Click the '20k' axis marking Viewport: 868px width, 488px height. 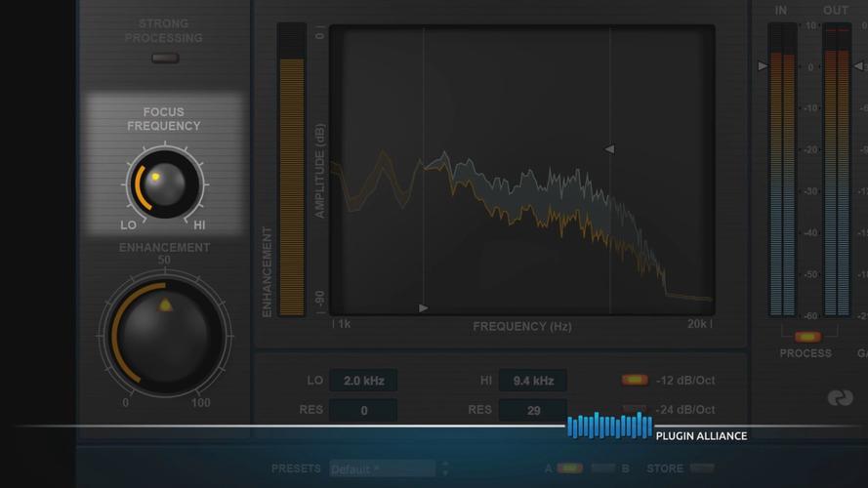click(697, 324)
